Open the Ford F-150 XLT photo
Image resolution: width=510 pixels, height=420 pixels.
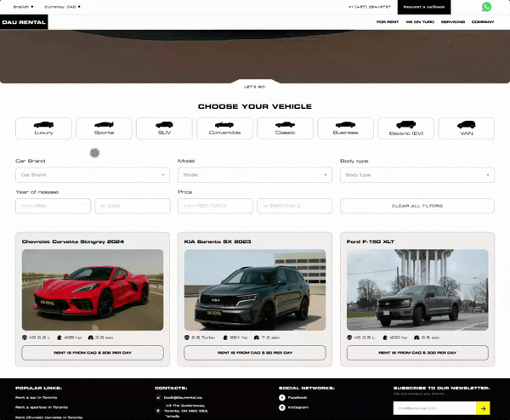pos(417,290)
